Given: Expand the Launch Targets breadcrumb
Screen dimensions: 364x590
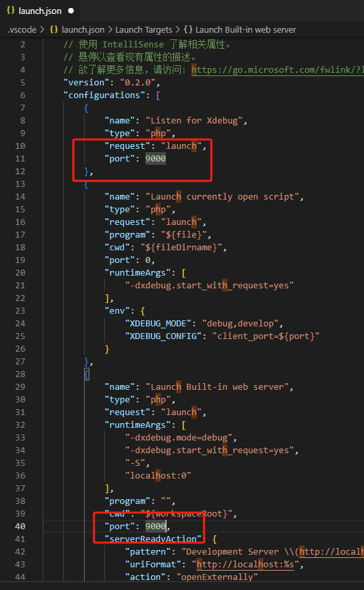Looking at the screenshot, I should coord(143,30).
